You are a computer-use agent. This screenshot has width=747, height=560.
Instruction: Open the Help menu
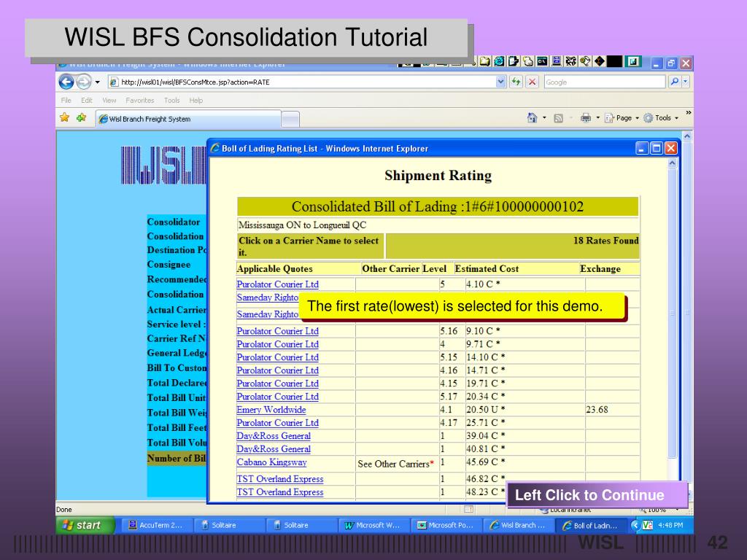click(196, 100)
